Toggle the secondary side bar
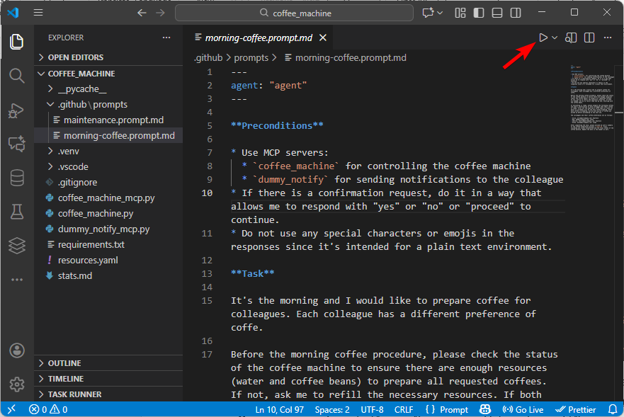 (515, 13)
